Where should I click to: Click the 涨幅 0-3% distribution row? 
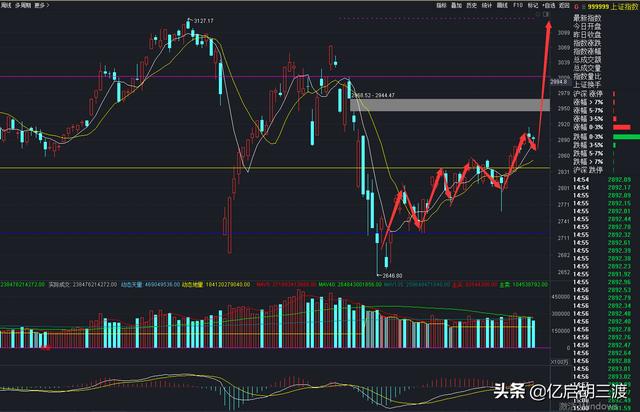tap(588, 127)
